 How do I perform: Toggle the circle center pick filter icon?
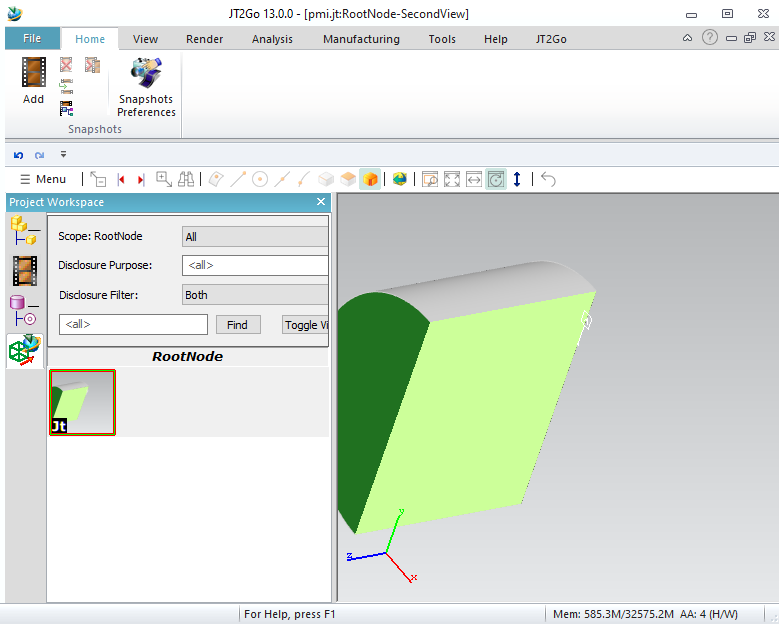click(x=260, y=179)
